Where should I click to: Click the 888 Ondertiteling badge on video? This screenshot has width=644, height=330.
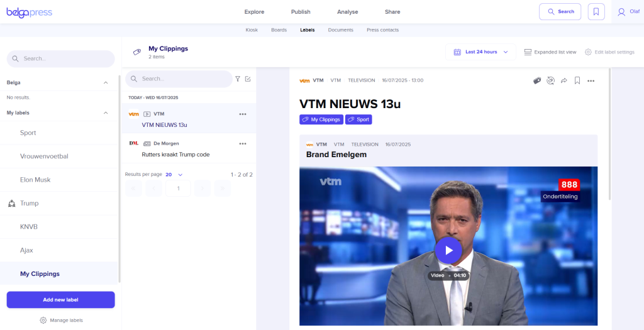(560, 190)
